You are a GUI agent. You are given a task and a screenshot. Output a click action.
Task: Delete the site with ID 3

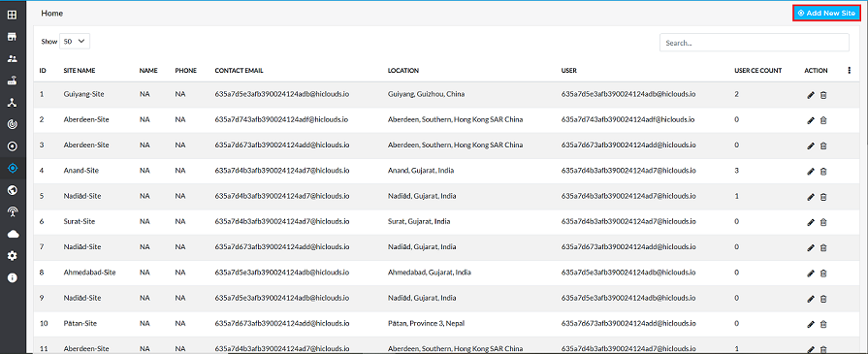point(823,145)
